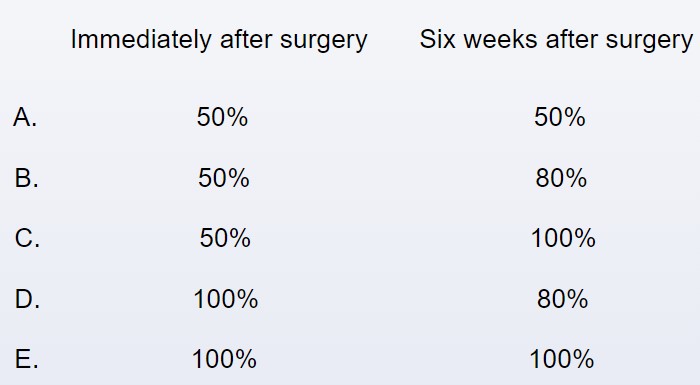This screenshot has width=700, height=385.
Task: Click 80% six weeks value in row B
Action: 561,178
